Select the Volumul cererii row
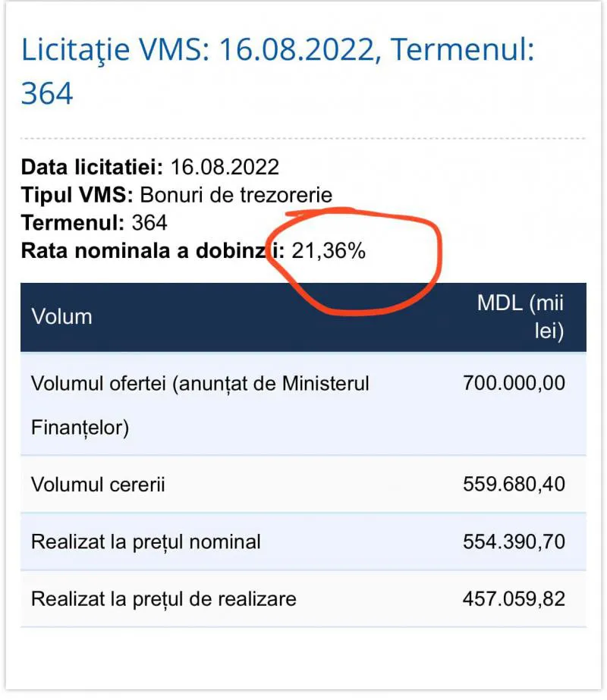The height and width of the screenshot is (700, 607). point(303,485)
